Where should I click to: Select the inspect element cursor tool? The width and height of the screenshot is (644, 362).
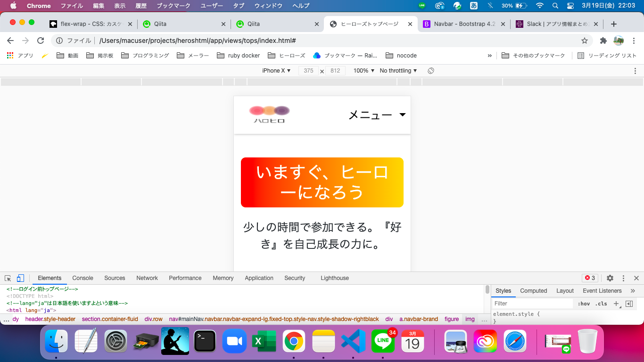point(8,278)
